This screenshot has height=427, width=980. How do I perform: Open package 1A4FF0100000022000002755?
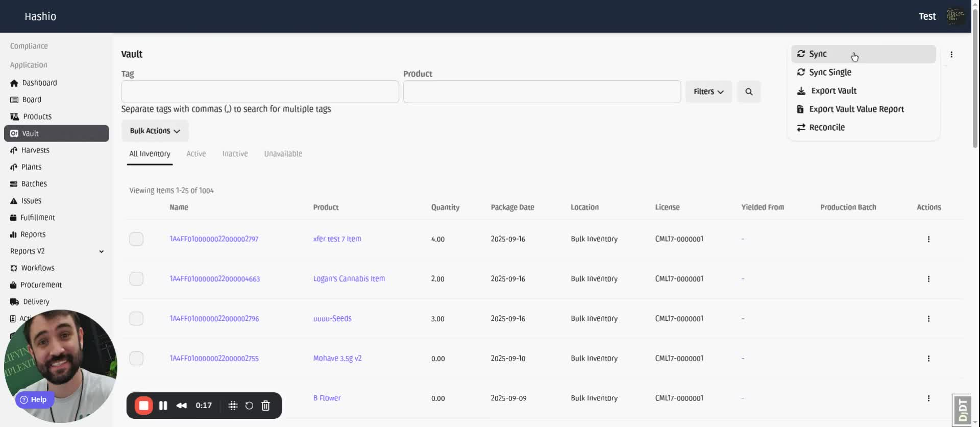(x=214, y=359)
